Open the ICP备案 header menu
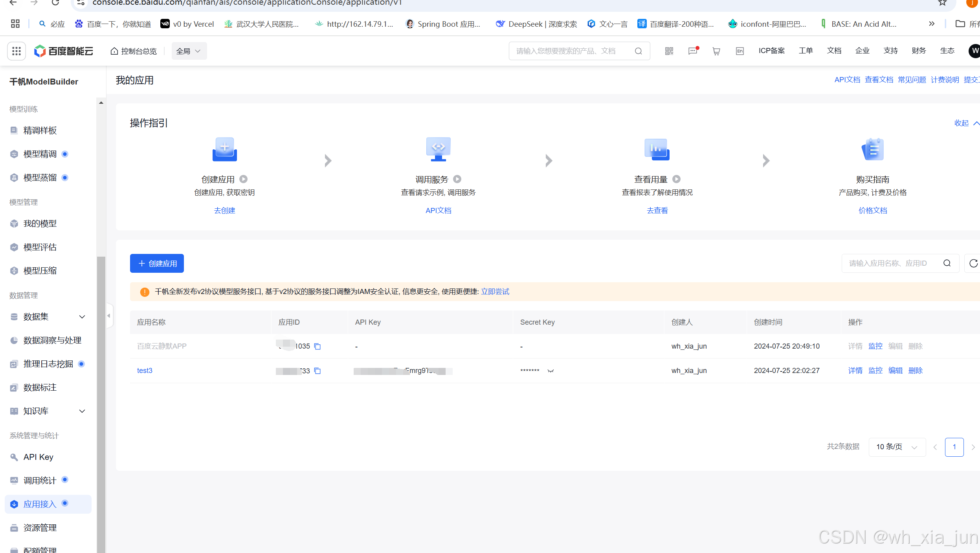The width and height of the screenshot is (980, 553). [772, 51]
